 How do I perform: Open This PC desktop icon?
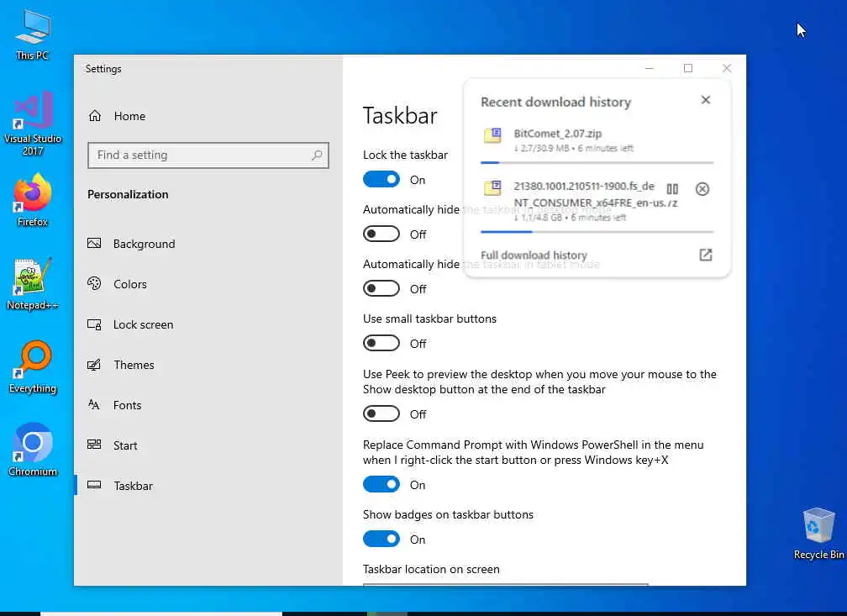33,34
